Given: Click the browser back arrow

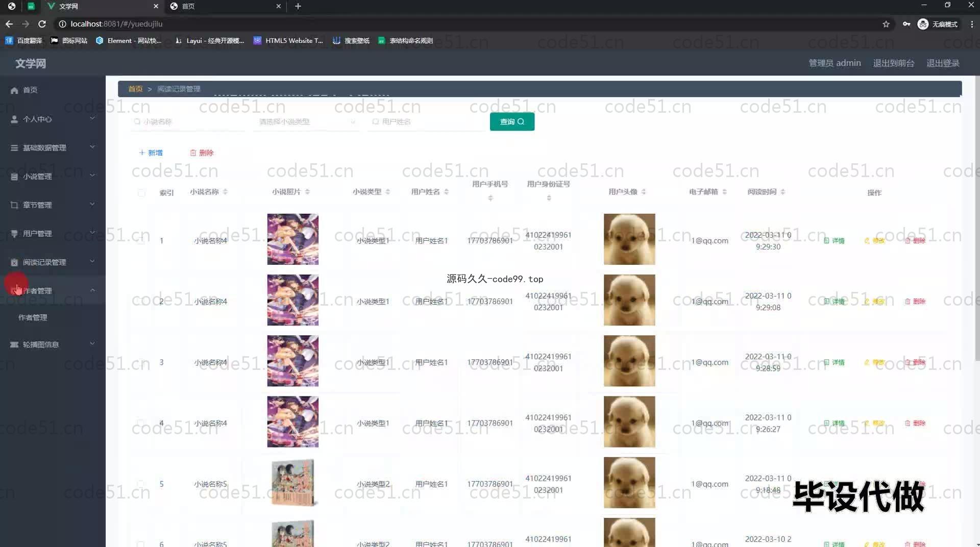Looking at the screenshot, I should tap(9, 24).
